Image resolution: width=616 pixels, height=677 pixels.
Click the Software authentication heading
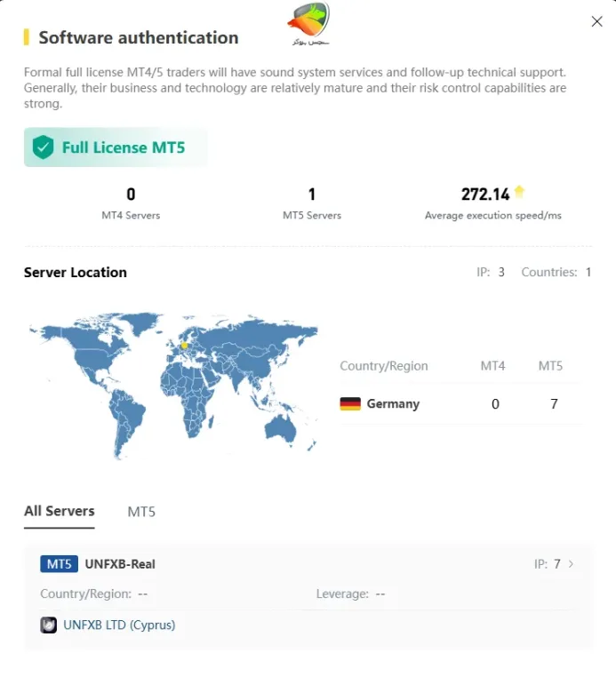coord(139,37)
